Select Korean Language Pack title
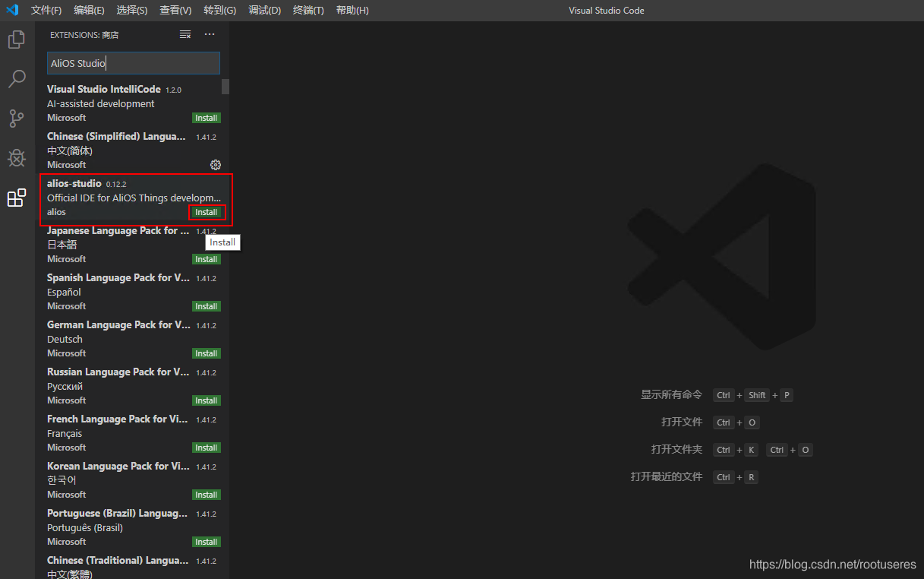This screenshot has width=924, height=579. [x=118, y=466]
